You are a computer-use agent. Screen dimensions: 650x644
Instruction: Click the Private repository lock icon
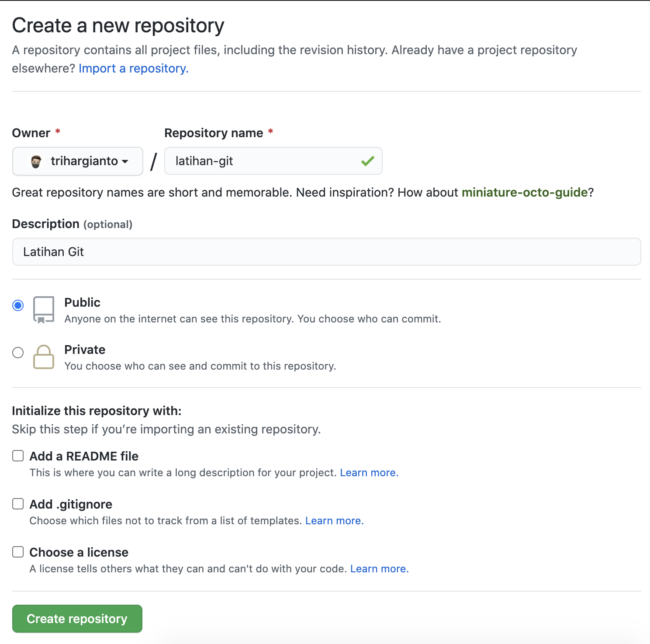click(x=43, y=357)
